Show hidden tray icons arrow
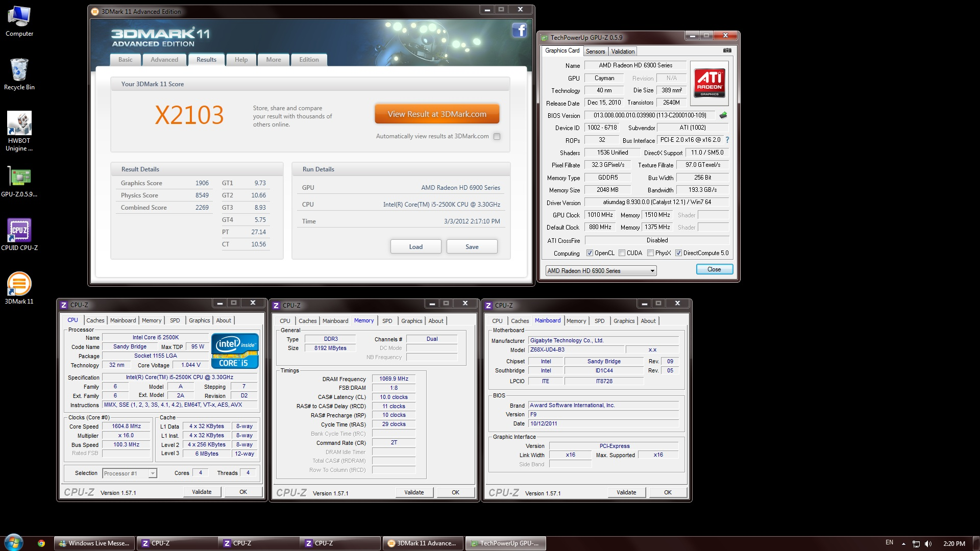The image size is (980, 551). tap(903, 543)
